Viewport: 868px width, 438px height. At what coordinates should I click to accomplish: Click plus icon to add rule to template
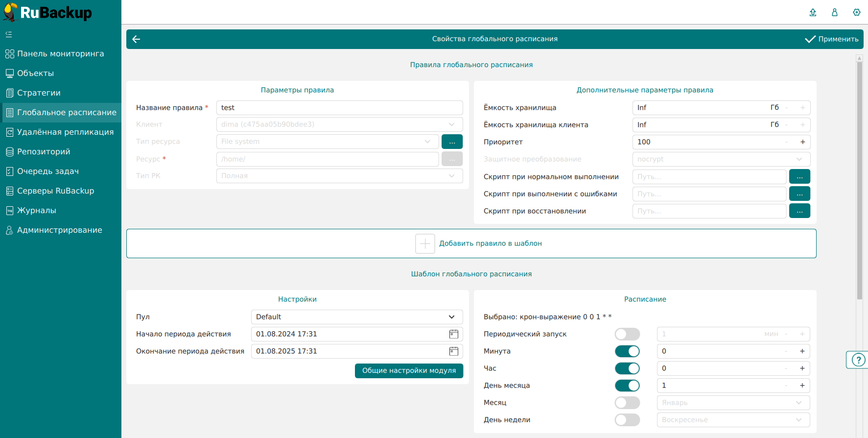pos(425,243)
